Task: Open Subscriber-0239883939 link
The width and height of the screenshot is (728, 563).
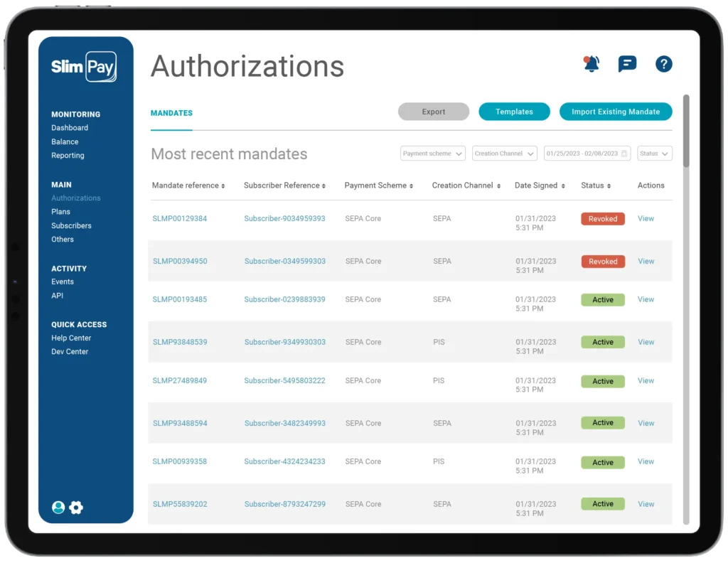Action: click(284, 299)
